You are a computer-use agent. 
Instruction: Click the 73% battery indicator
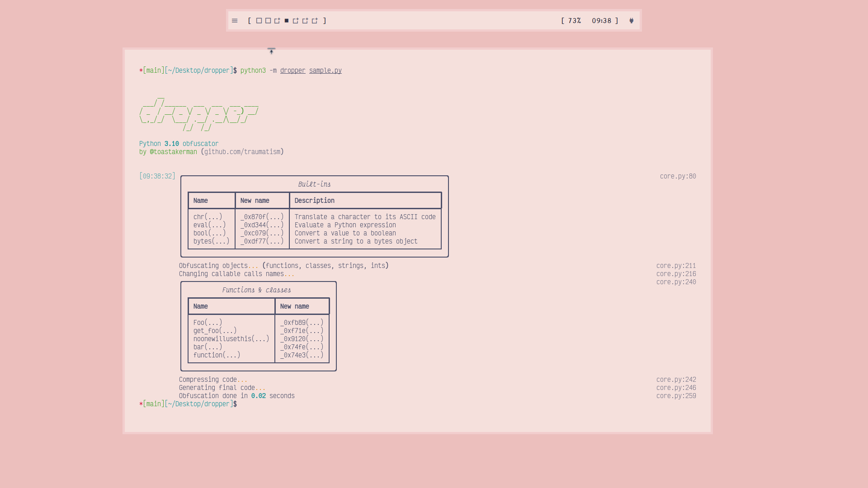(574, 21)
